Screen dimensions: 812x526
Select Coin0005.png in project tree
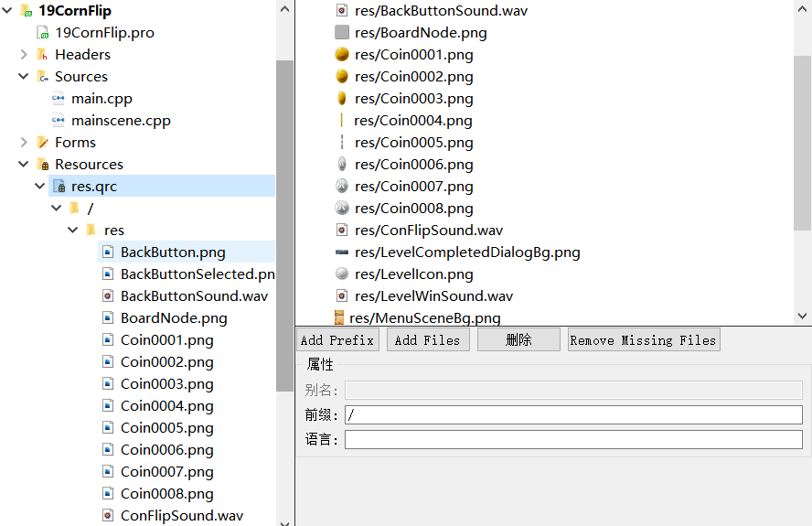[166, 427]
